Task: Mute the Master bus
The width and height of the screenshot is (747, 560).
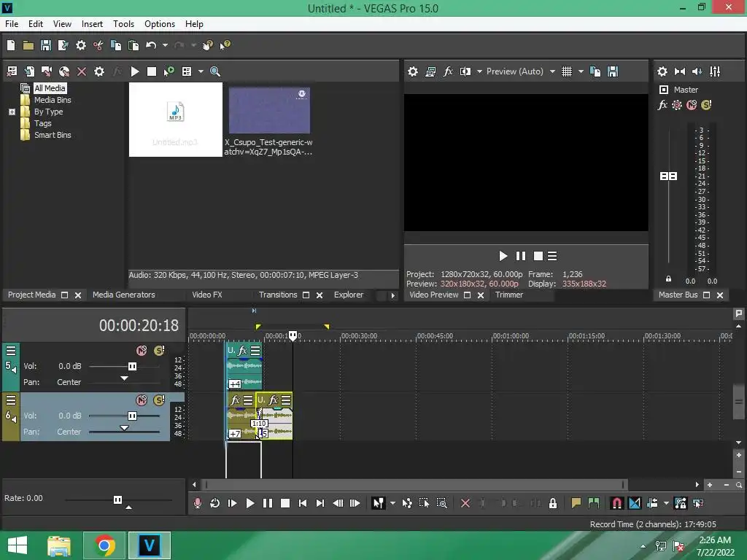Action: [692, 105]
